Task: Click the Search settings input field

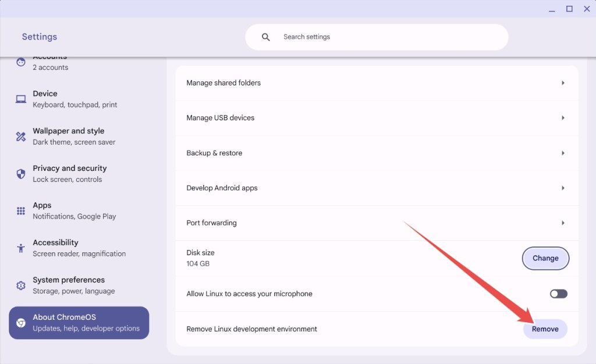Action: pos(377,37)
